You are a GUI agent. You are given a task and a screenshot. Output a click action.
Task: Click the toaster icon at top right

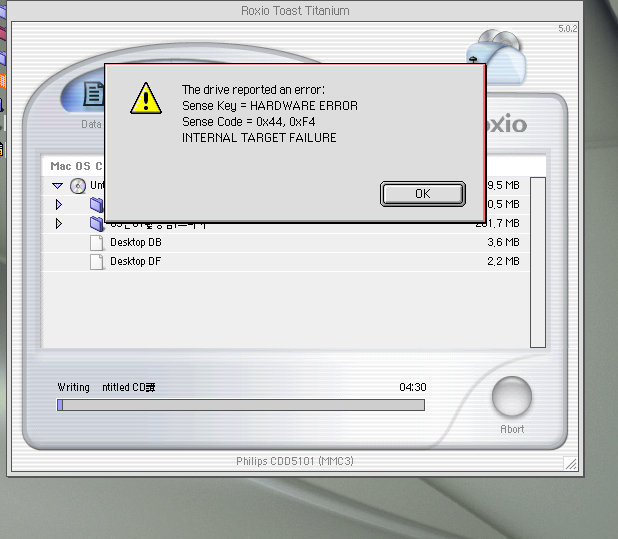[499, 57]
